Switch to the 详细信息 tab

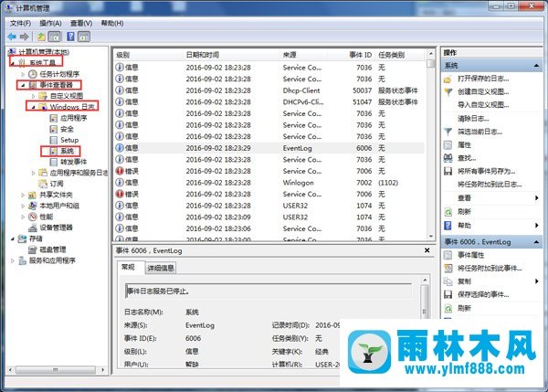tap(161, 268)
